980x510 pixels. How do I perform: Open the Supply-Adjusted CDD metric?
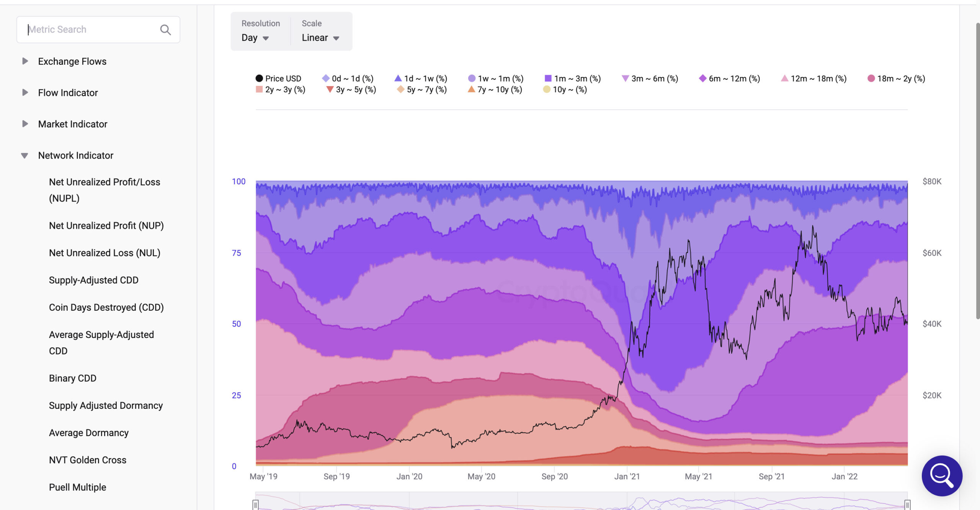(94, 280)
